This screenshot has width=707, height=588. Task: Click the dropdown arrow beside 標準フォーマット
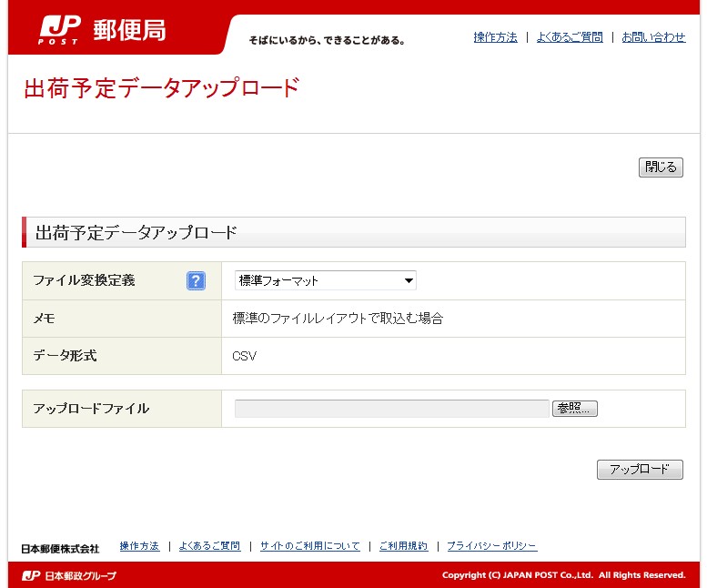[x=409, y=280]
